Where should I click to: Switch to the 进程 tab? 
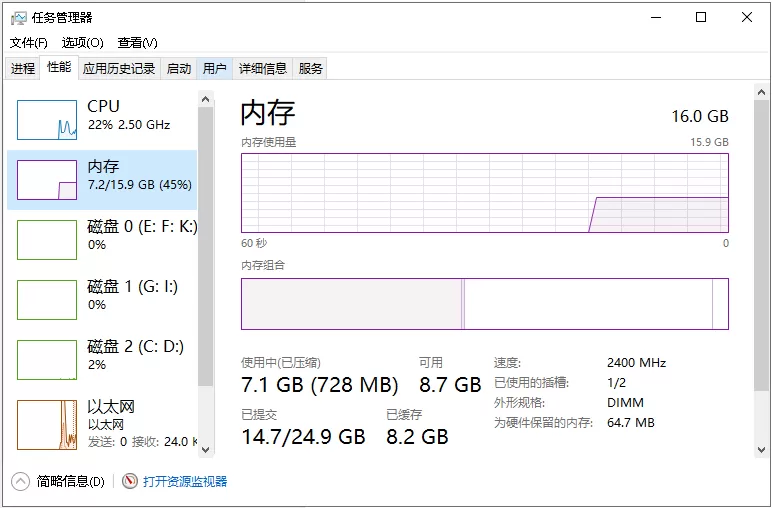(x=23, y=69)
